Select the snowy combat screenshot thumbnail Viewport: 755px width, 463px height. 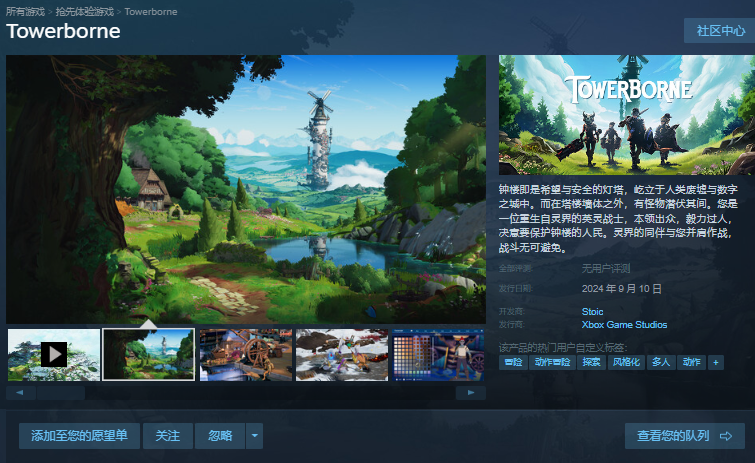342,355
